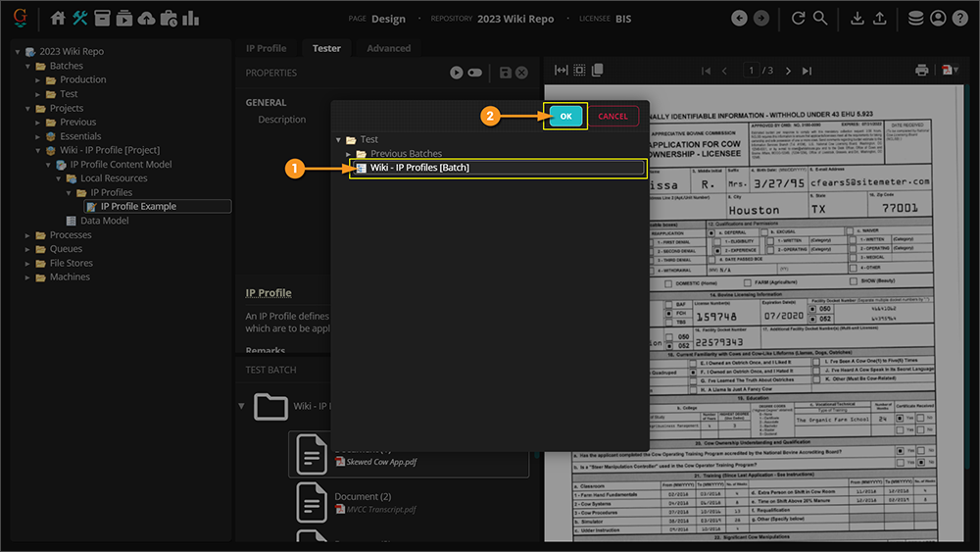This screenshot has height=552, width=980.
Task: Switch to the Advanced tab
Action: pos(389,48)
